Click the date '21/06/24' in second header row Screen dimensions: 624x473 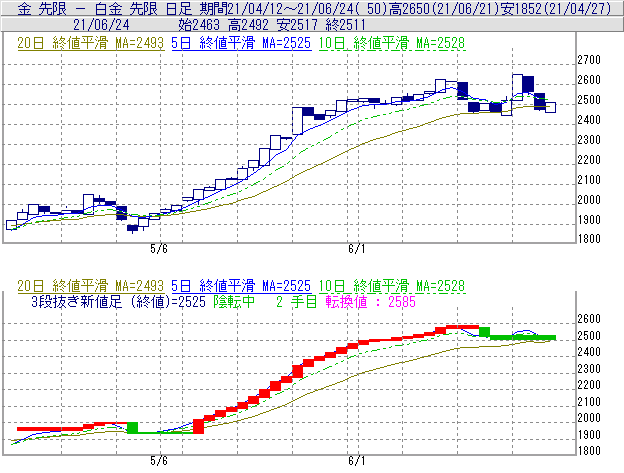[101, 25]
